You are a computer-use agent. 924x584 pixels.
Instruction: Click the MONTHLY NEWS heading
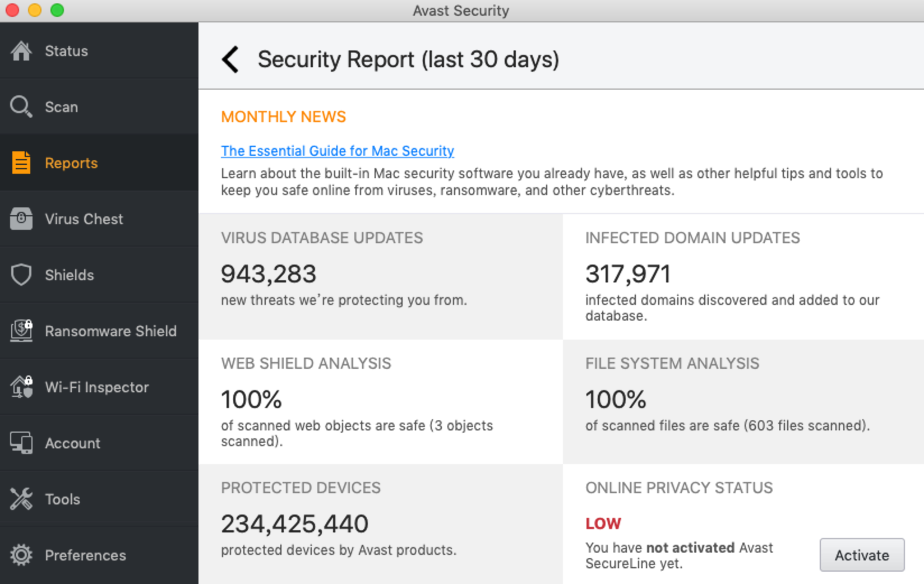[283, 117]
